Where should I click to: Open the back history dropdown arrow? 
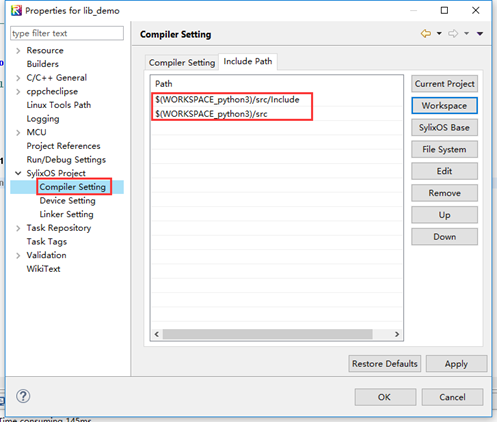(439, 33)
